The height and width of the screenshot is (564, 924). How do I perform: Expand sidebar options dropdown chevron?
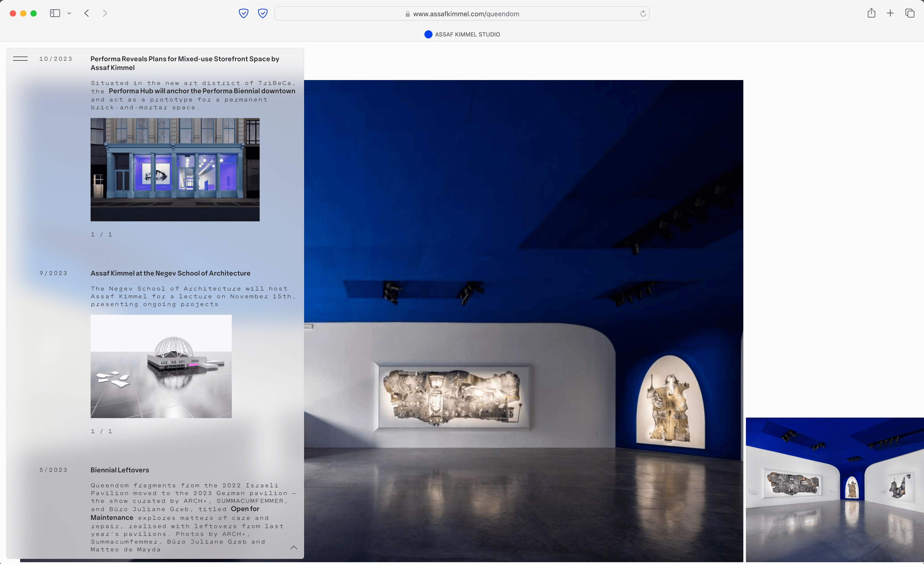point(69,13)
